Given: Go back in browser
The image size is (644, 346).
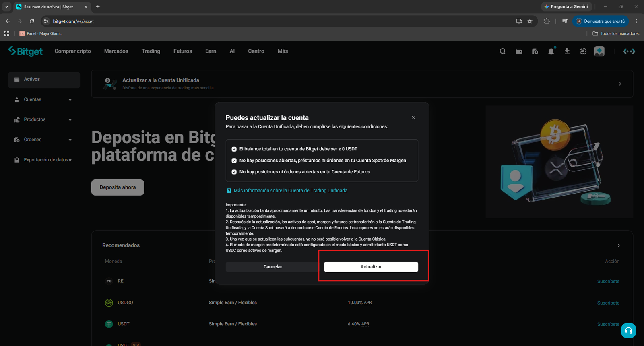Looking at the screenshot, I should pyautogui.click(x=8, y=21).
